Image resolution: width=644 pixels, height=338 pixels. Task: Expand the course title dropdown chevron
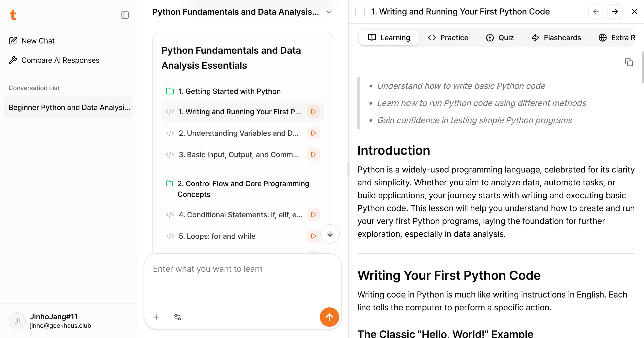pos(329,12)
